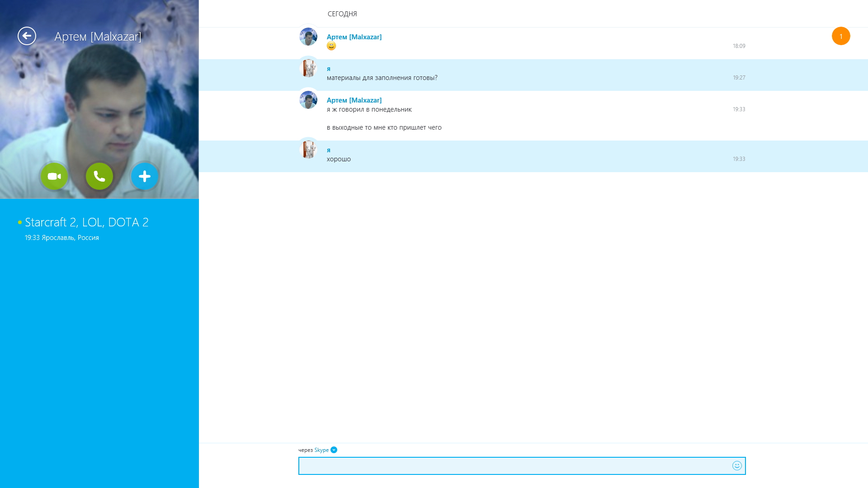This screenshot has height=488, width=868.
Task: Click the 'я' sender name at 19:27
Action: tap(329, 69)
